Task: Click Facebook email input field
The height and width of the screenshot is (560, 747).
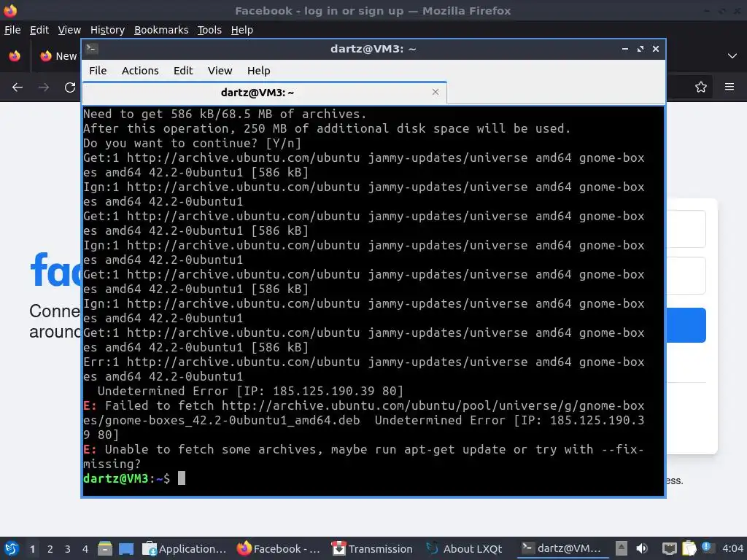Action: [x=686, y=229]
